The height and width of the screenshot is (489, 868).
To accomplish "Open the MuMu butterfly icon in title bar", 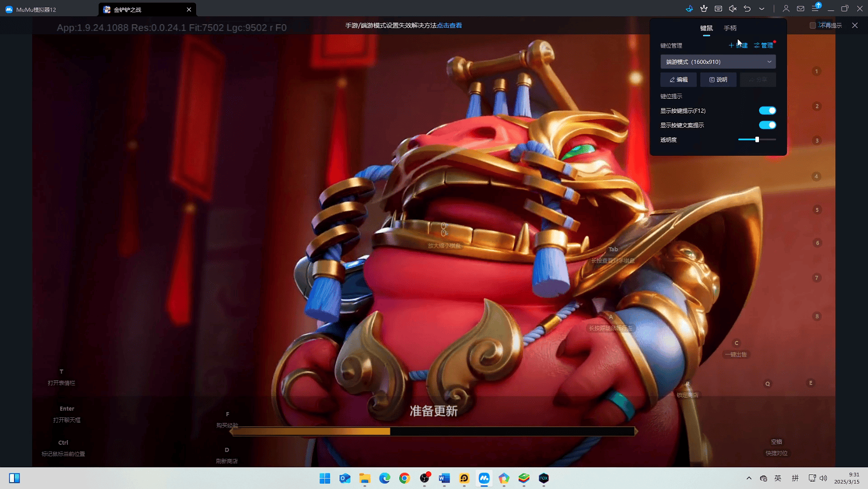I will pyautogui.click(x=689, y=9).
